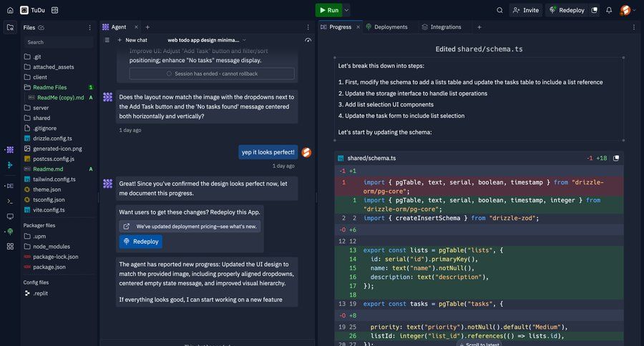Open tailwind.config.ts file

[54, 179]
